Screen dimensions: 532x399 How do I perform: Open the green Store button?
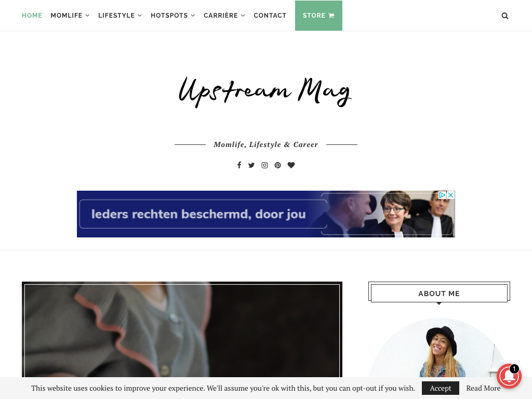[318, 16]
